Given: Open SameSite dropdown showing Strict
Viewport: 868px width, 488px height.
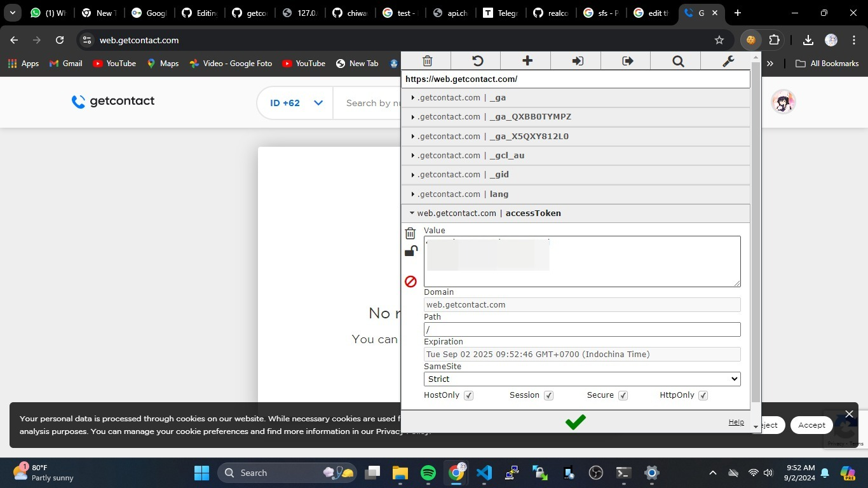Looking at the screenshot, I should pos(582,379).
